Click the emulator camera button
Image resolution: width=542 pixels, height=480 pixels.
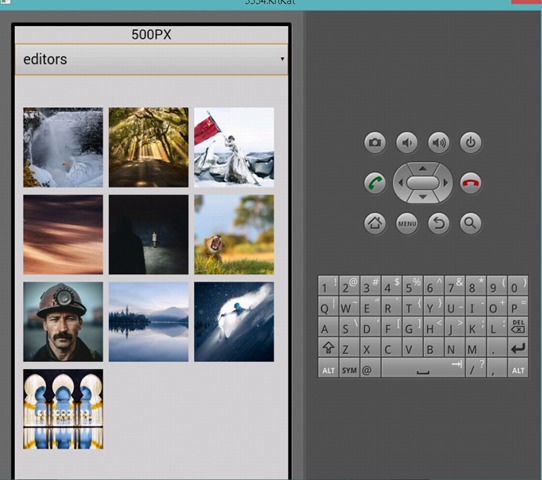tap(375, 142)
